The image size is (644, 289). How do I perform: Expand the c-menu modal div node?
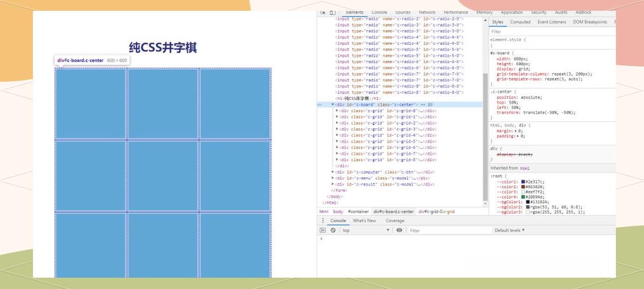tap(333, 178)
